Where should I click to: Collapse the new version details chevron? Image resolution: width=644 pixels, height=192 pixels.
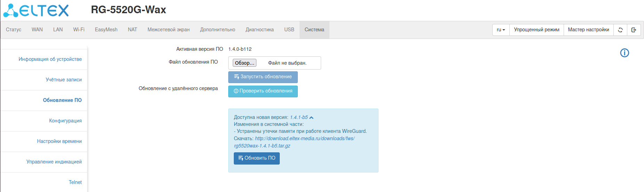pyautogui.click(x=311, y=118)
